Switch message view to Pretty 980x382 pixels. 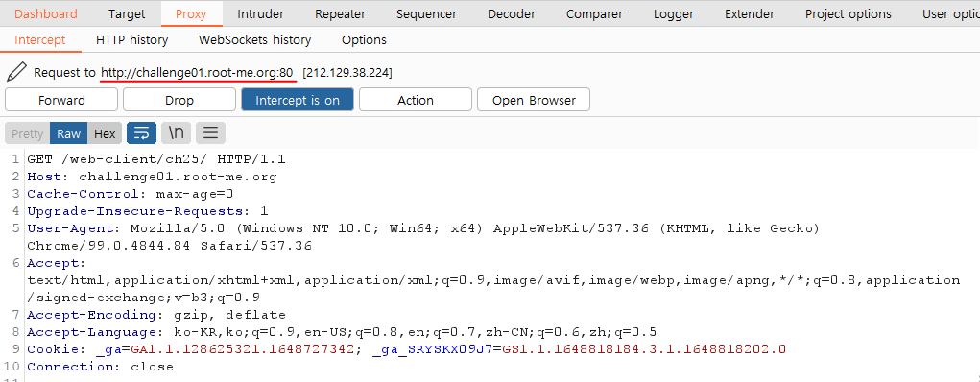pos(28,133)
